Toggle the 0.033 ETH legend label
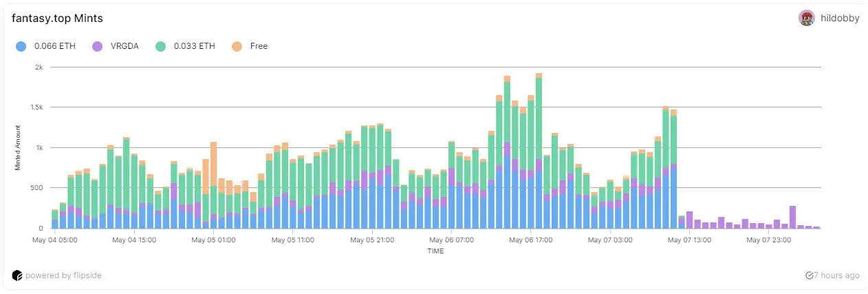868x294 pixels. tap(195, 46)
